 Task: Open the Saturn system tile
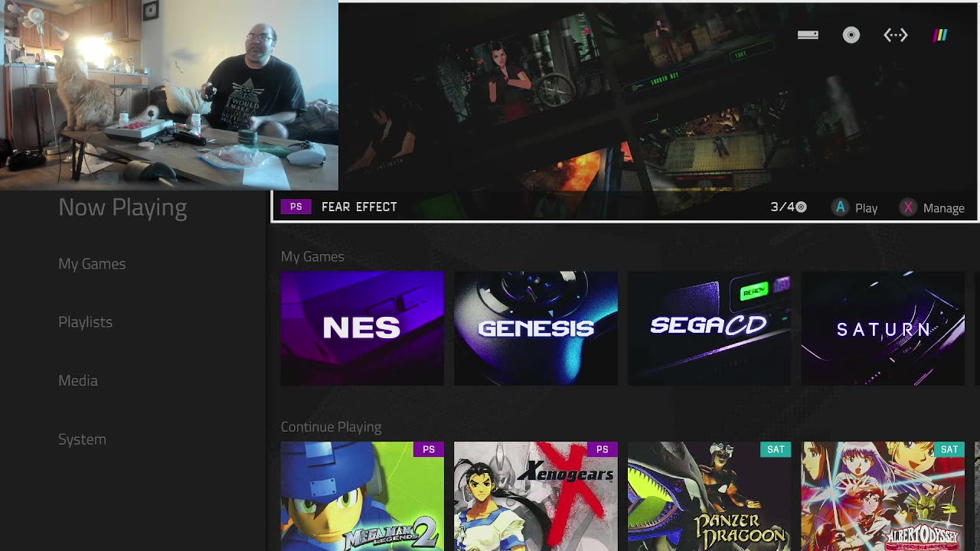(x=883, y=328)
